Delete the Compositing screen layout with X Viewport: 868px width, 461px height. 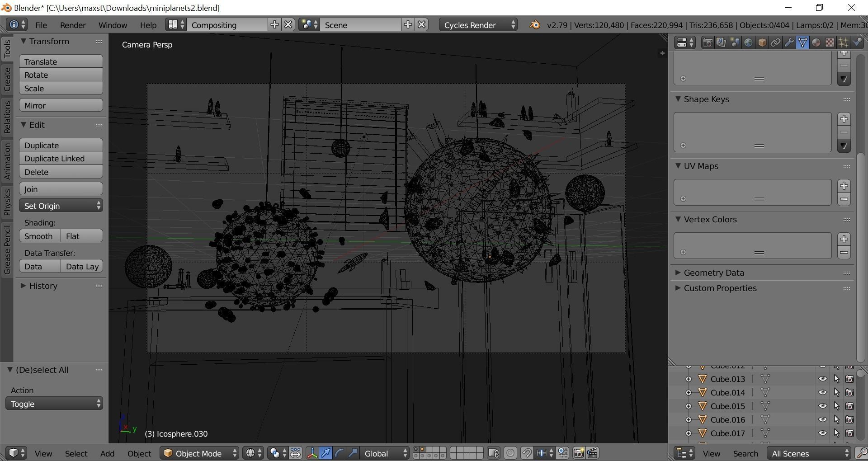pyautogui.click(x=288, y=25)
